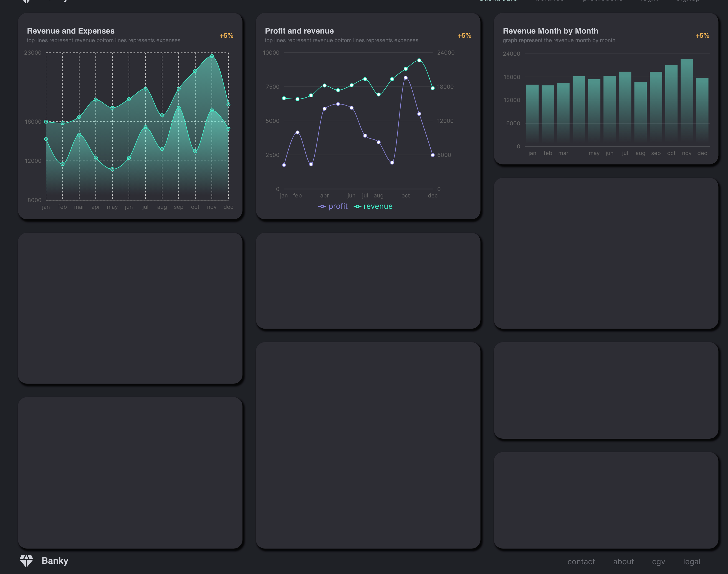Click the apr label under Profit and revenue chart
Viewport: 728px width, 574px height.
[x=324, y=195]
